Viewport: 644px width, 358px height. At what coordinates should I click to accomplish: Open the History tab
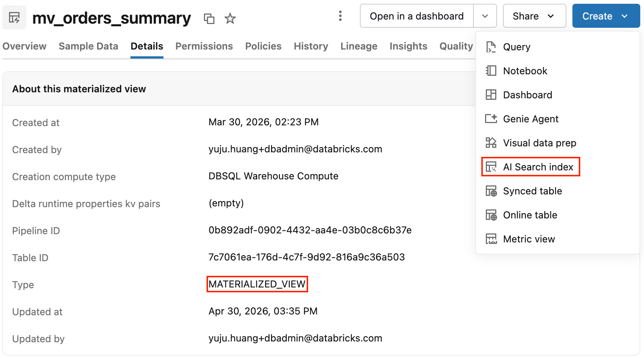click(311, 46)
